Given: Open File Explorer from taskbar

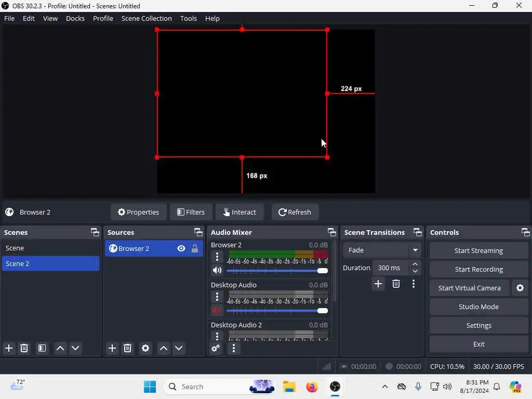Looking at the screenshot, I should [x=289, y=387].
